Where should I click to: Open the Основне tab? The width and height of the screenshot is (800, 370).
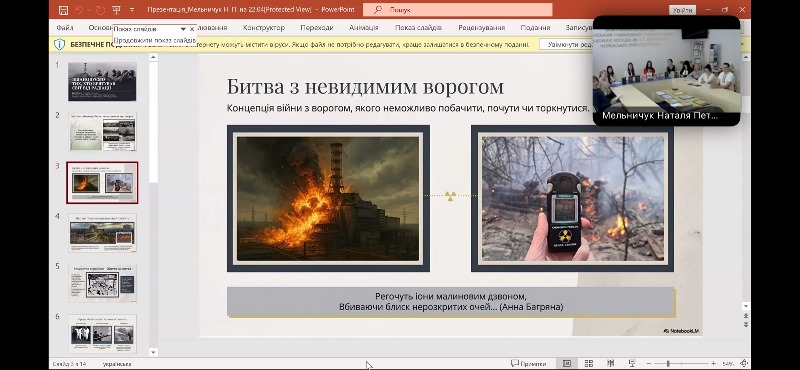click(x=99, y=28)
